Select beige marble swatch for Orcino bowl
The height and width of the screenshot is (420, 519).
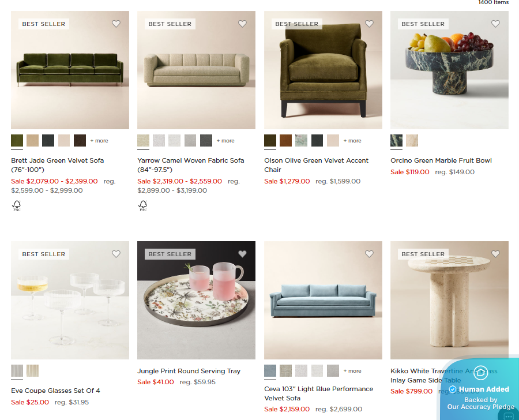pos(412,140)
